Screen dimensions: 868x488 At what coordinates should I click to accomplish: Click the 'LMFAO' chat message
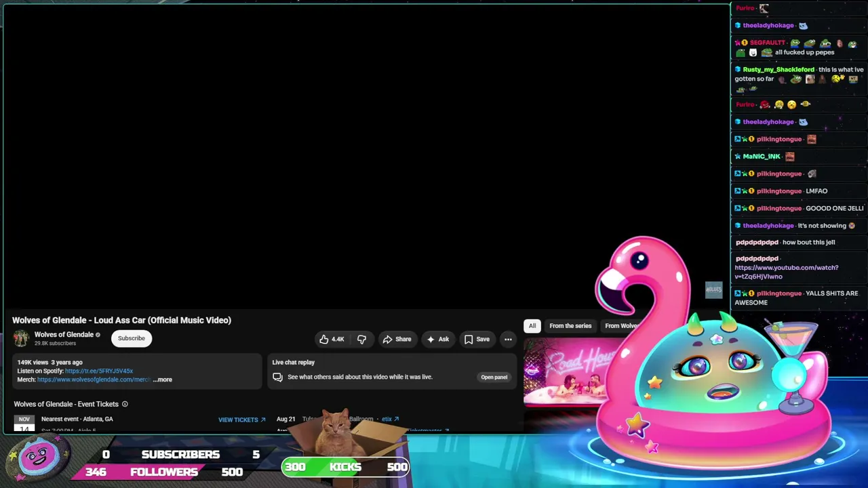pos(816,191)
